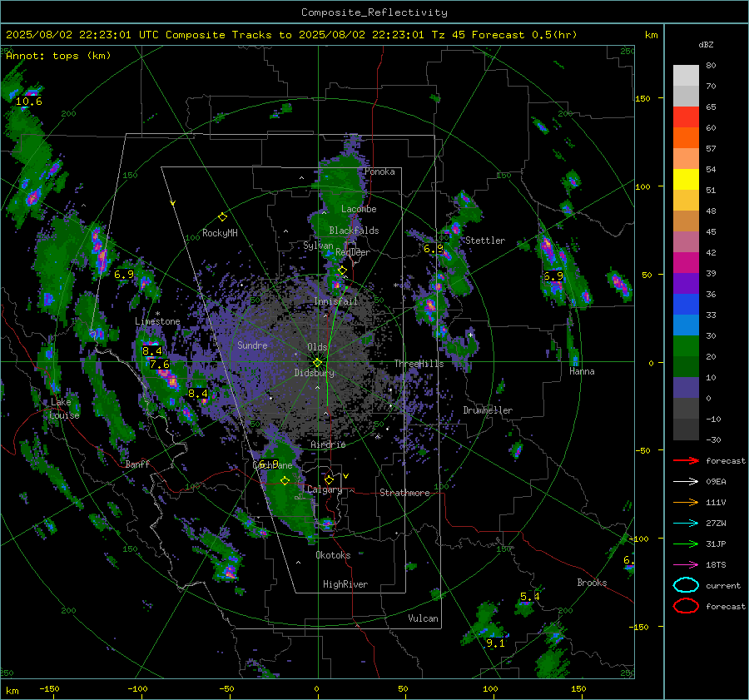
Task: Click the 7.6 storm top annotation
Action: [x=160, y=364]
